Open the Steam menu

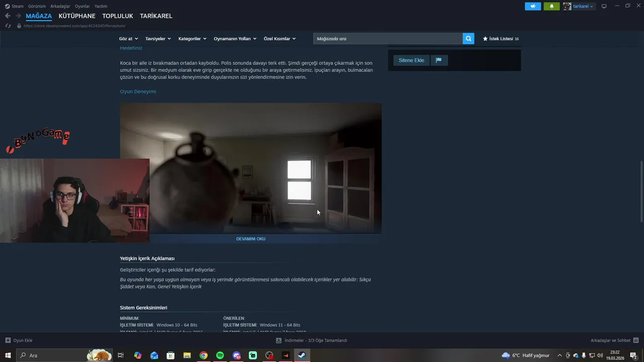[14, 6]
